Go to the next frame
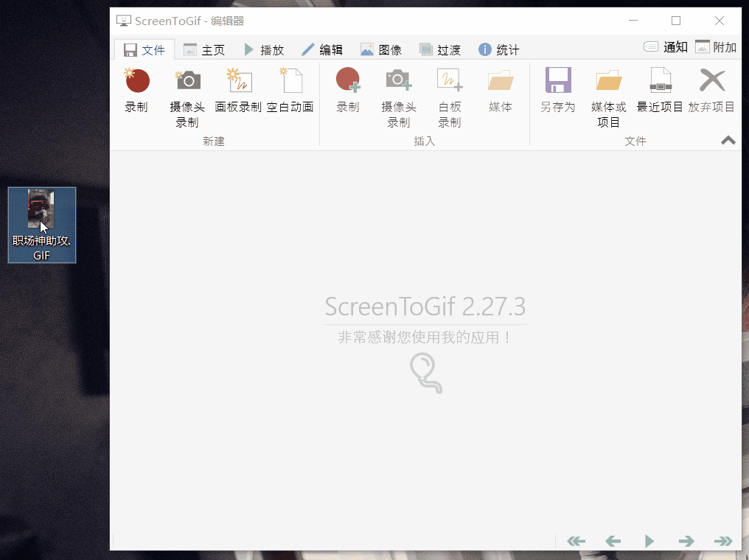Viewport: 749px width, 560px height. pyautogui.click(x=686, y=541)
